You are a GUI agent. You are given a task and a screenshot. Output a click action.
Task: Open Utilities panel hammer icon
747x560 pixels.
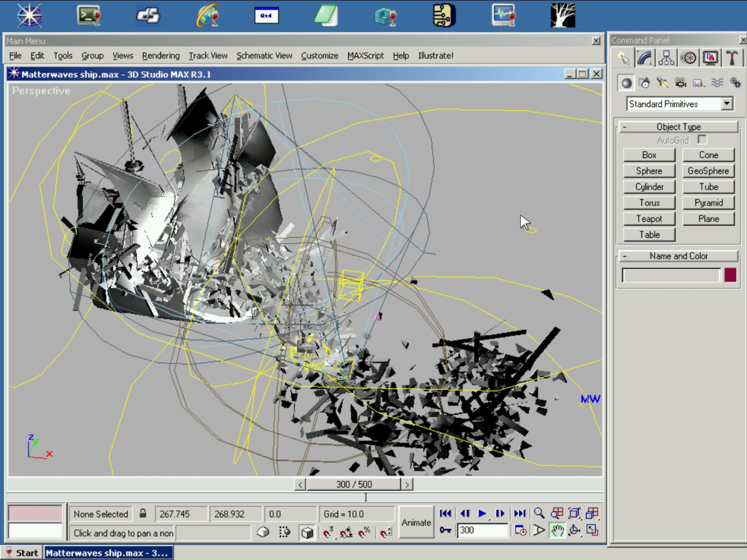pyautogui.click(x=731, y=58)
